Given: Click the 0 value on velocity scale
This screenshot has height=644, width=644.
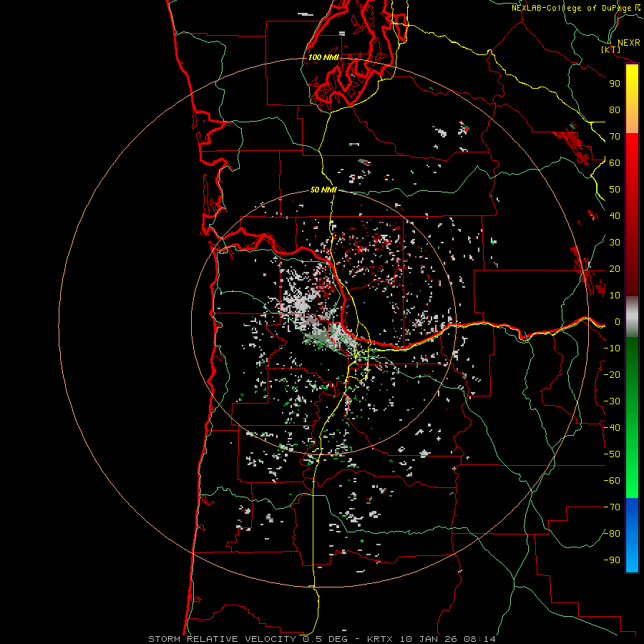Looking at the screenshot, I should (x=618, y=322).
